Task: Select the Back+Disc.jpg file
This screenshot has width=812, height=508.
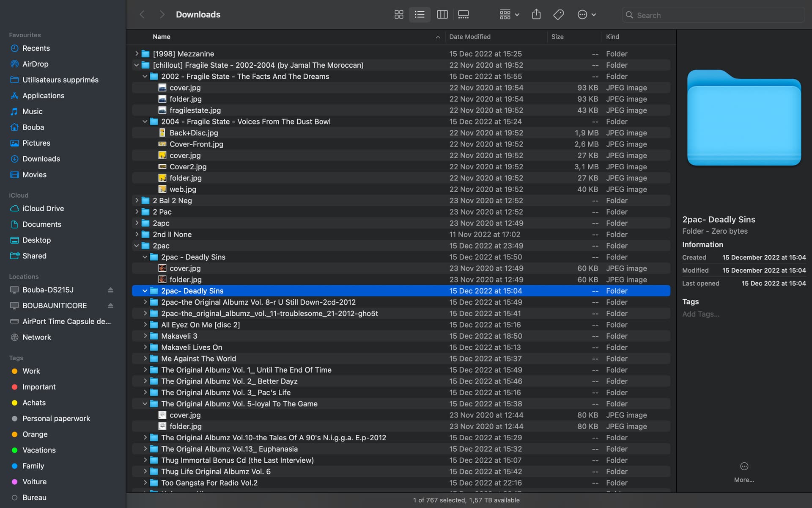Action: [x=401, y=133]
